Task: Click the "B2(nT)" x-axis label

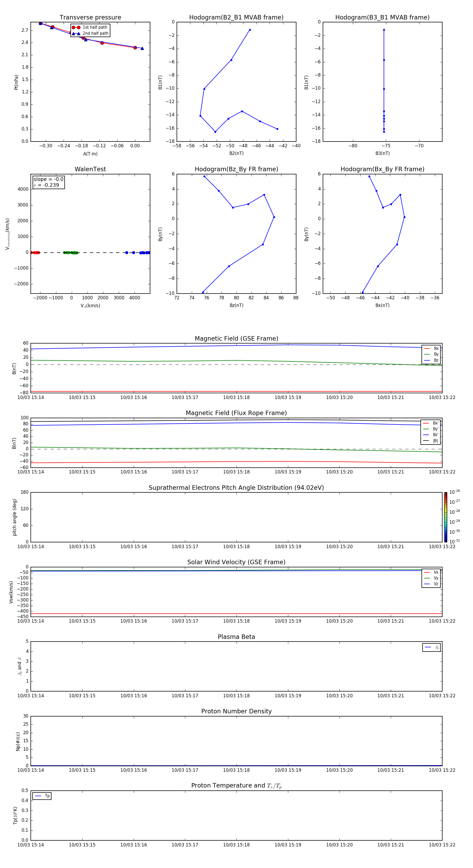Action: tap(236, 153)
